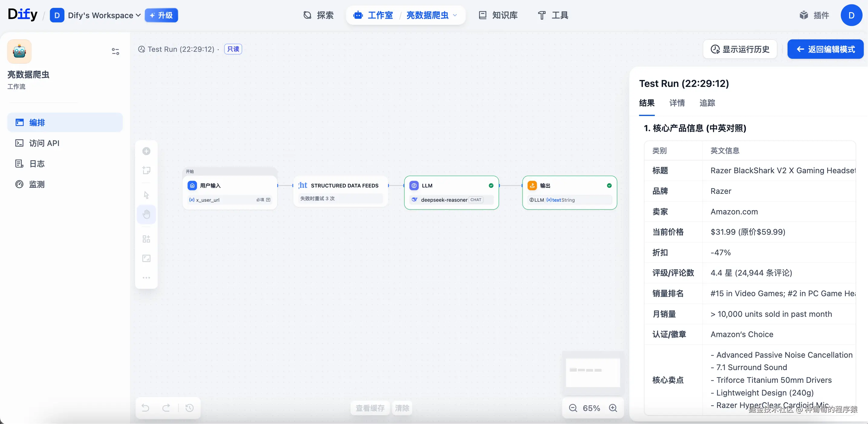Toggle the fullscreen canvas icon
The image size is (868, 424).
click(x=146, y=258)
